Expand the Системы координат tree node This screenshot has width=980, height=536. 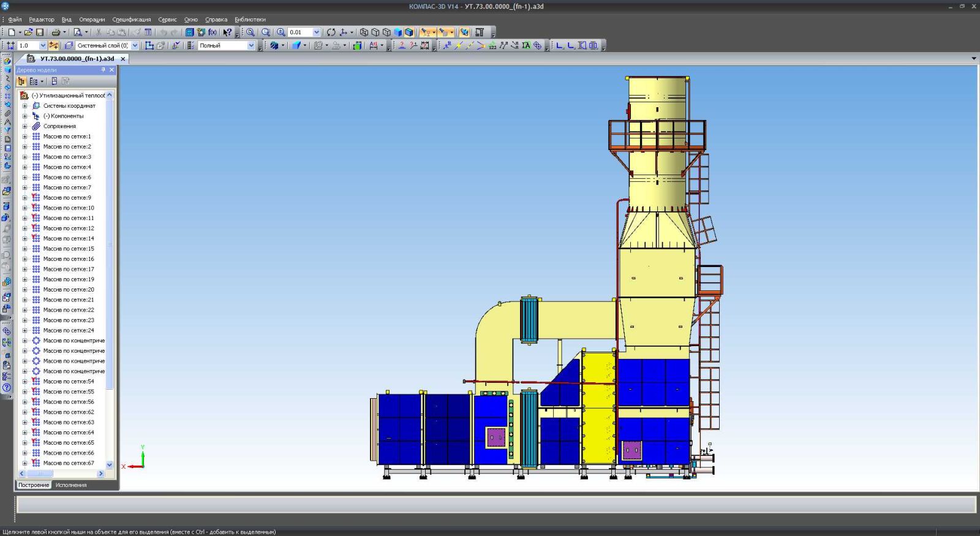(25, 106)
